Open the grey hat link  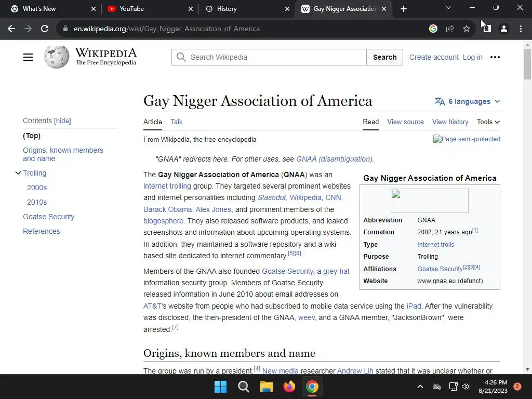click(336, 271)
